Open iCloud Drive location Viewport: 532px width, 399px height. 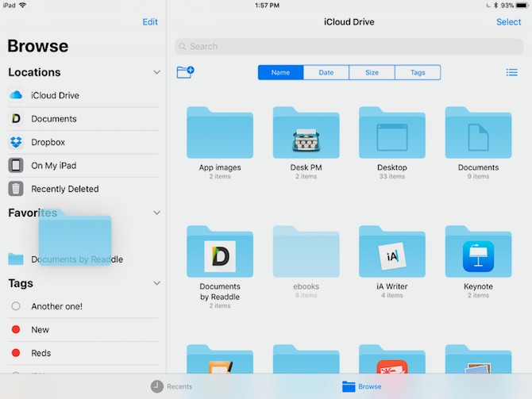click(x=55, y=95)
